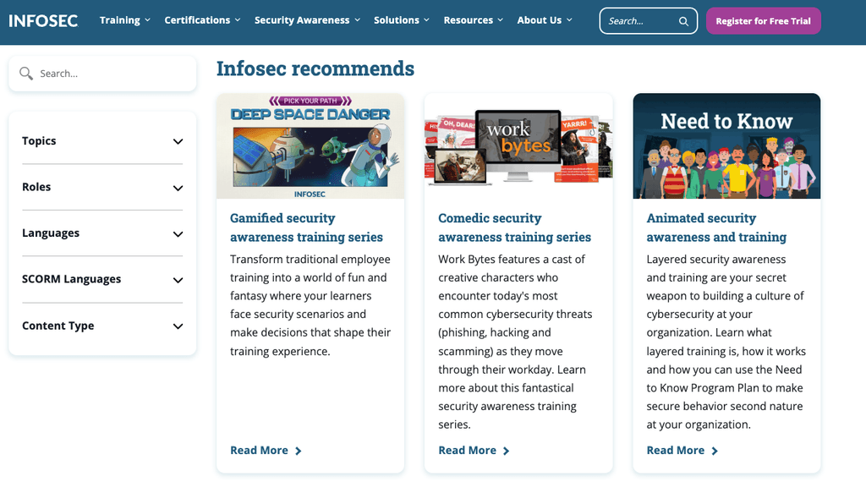Expand the Languages filter chevron

click(x=178, y=234)
